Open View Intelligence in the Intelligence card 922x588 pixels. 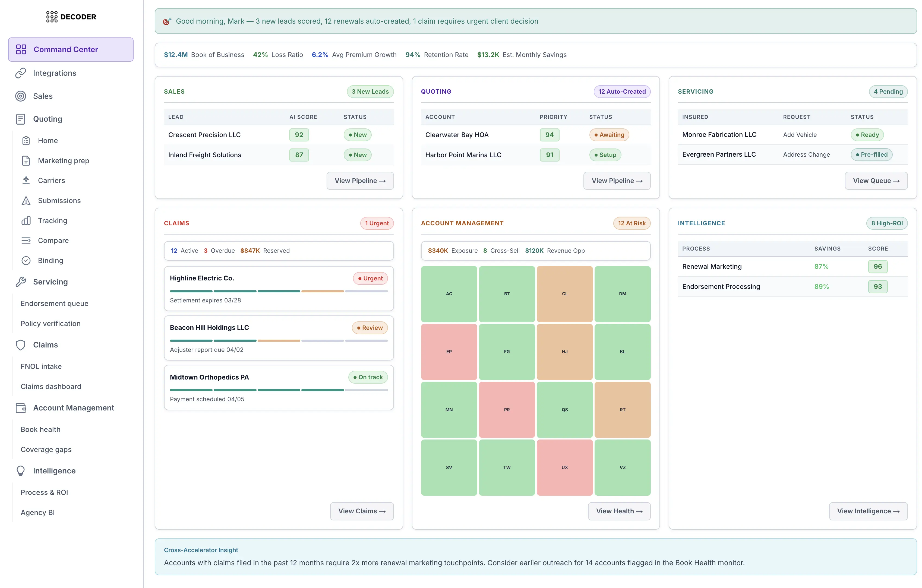[868, 511]
